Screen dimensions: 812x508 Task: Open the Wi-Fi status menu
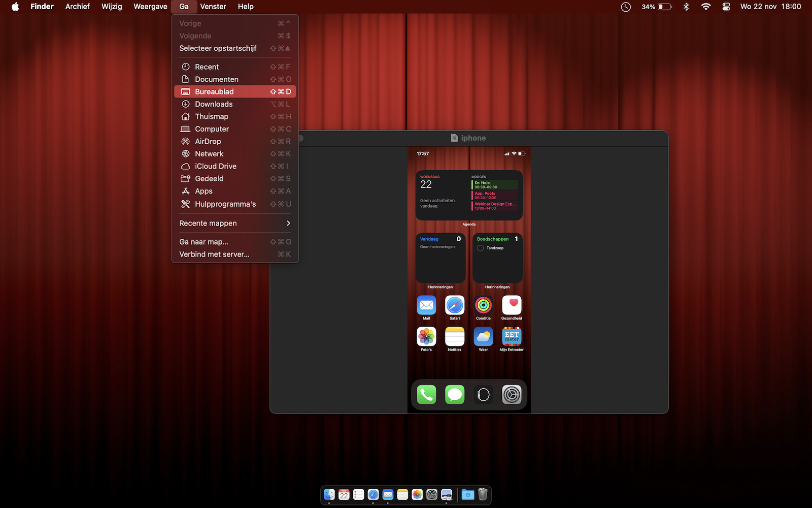706,7
